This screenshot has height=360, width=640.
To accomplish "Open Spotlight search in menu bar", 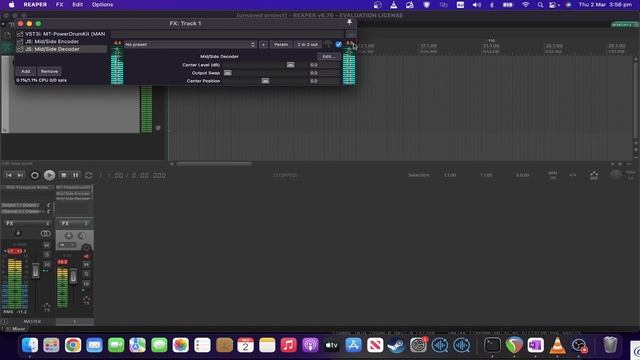I will click(540, 4).
